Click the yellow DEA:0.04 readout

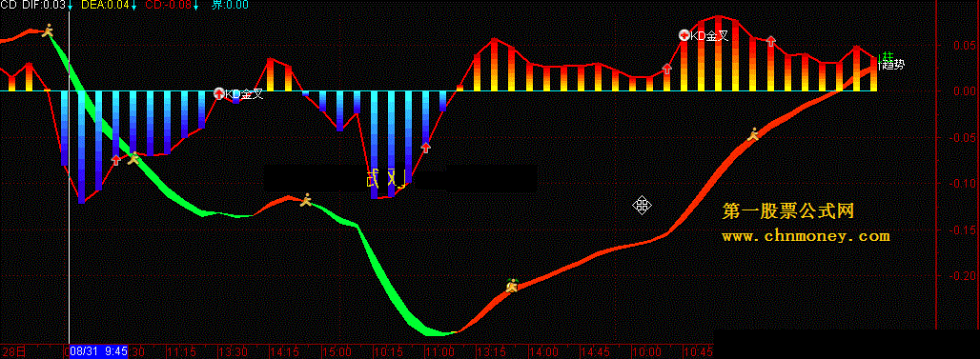pyautogui.click(x=106, y=5)
